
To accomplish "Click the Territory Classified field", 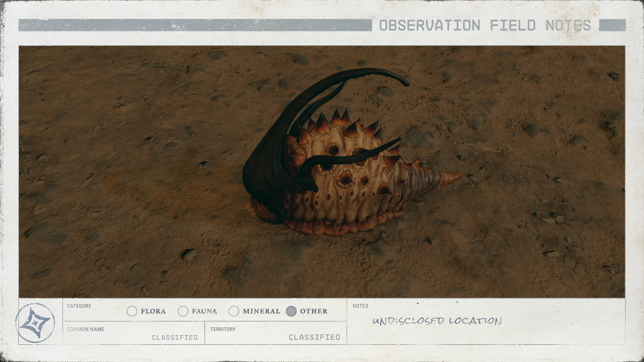I will coord(276,333).
